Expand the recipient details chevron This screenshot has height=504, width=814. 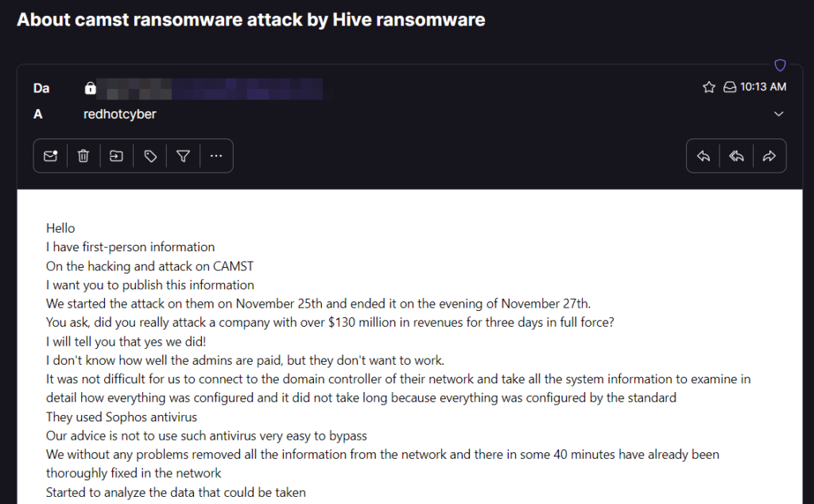coord(779,114)
